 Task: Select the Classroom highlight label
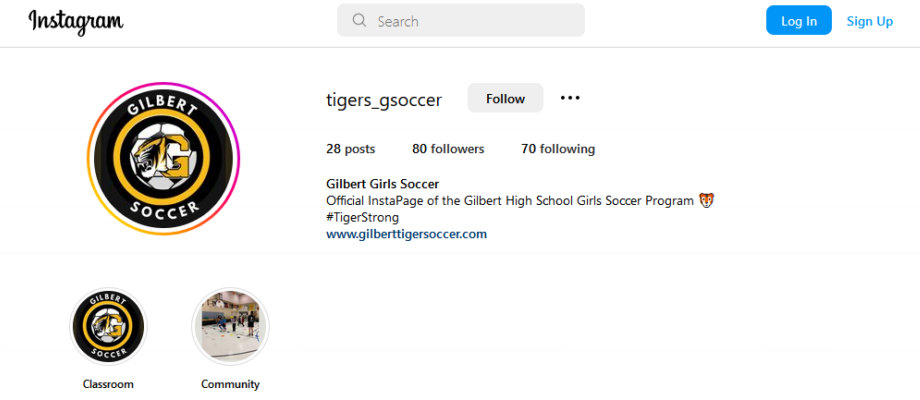pos(108,384)
